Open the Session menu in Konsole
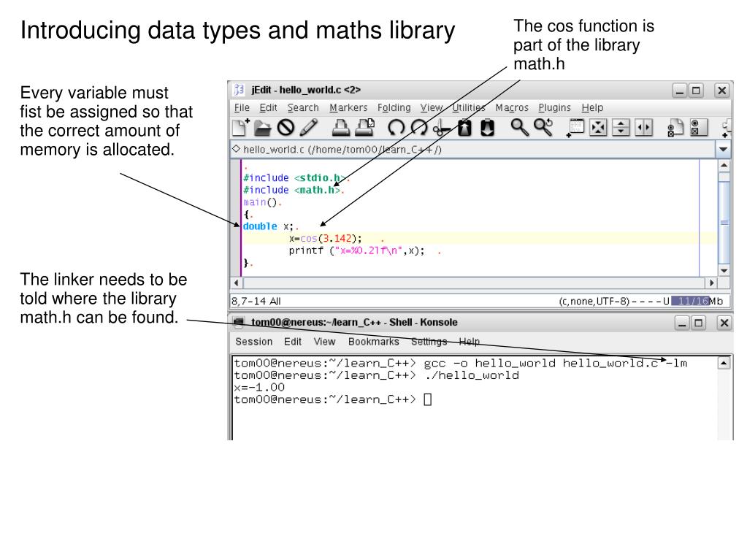 click(x=254, y=342)
